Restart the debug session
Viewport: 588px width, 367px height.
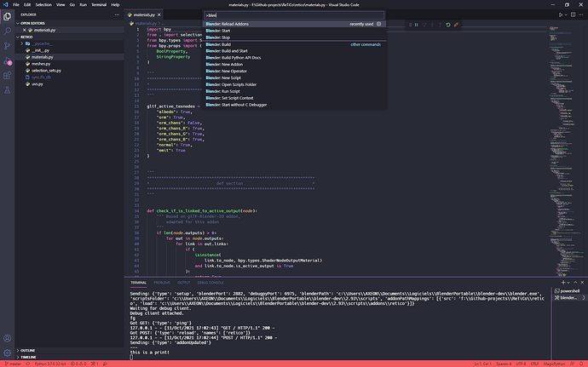point(447,25)
